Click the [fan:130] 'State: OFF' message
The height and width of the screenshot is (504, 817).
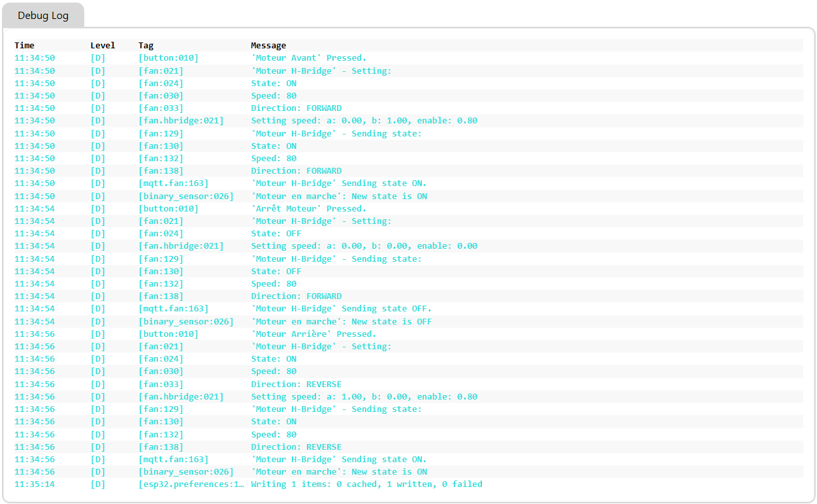[x=276, y=272]
